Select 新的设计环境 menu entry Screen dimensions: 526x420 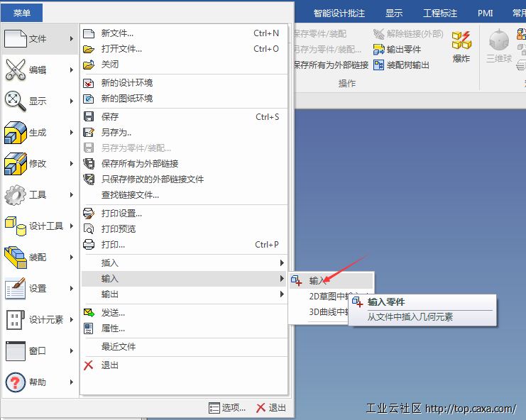(126, 83)
